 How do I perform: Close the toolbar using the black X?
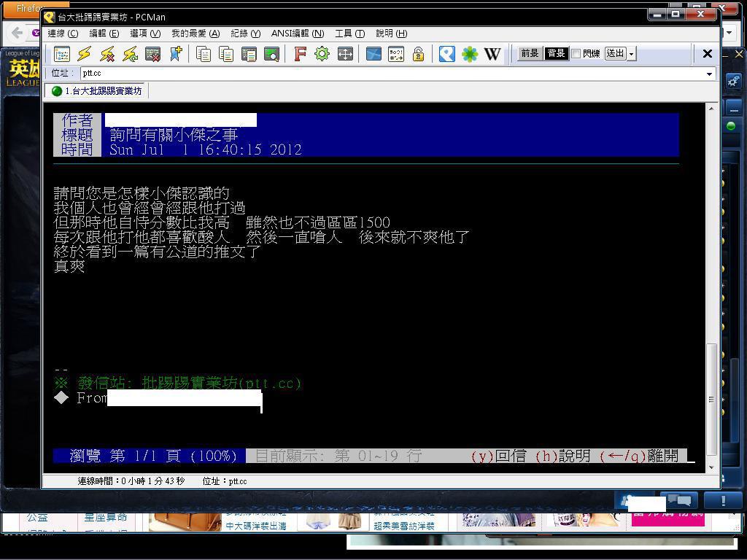coord(708,54)
